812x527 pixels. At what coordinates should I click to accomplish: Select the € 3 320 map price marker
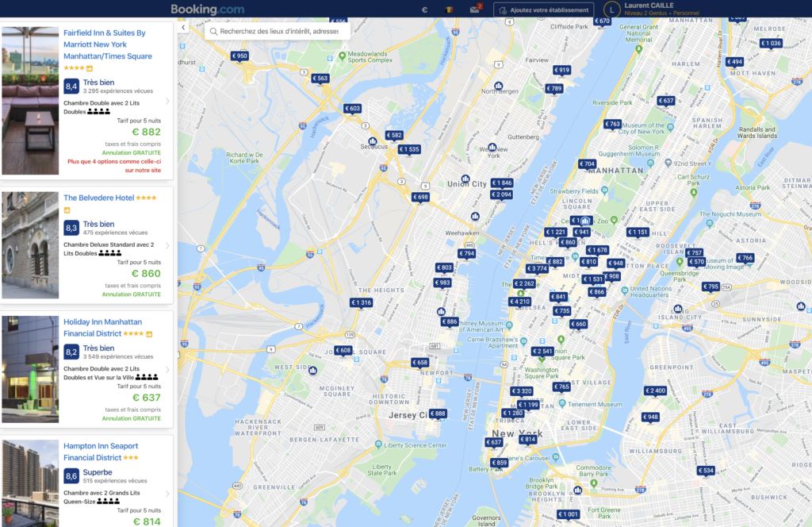[x=522, y=392]
